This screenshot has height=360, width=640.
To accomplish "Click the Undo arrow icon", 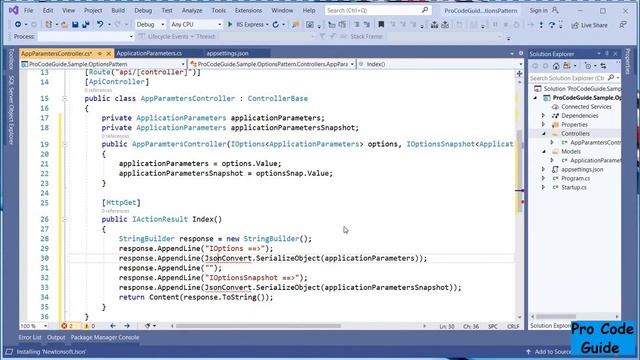I will tap(100, 24).
